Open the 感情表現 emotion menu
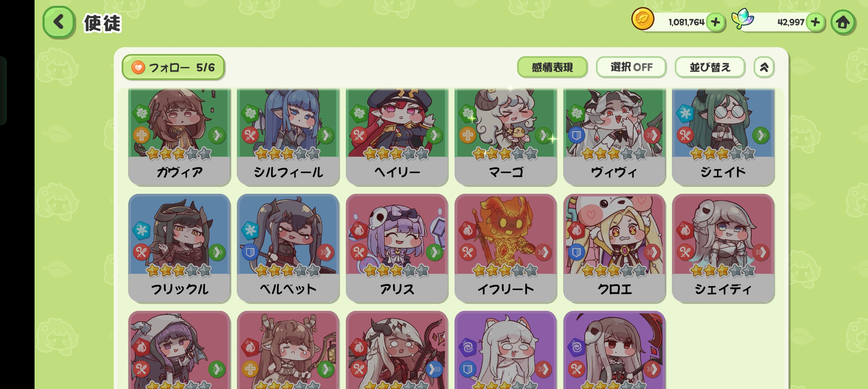The image size is (868, 389). pyautogui.click(x=552, y=67)
